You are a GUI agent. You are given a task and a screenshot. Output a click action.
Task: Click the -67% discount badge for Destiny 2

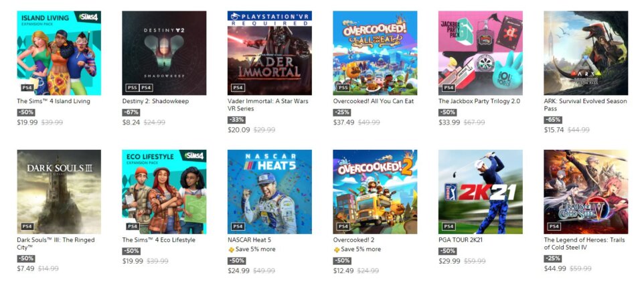131,112
